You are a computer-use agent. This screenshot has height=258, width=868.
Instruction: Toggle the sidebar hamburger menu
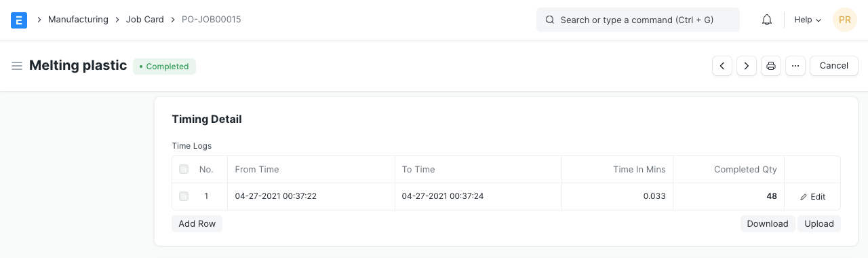coord(17,66)
